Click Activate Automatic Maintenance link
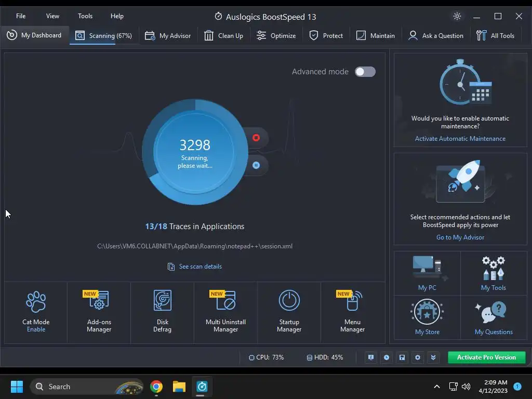 click(460, 139)
